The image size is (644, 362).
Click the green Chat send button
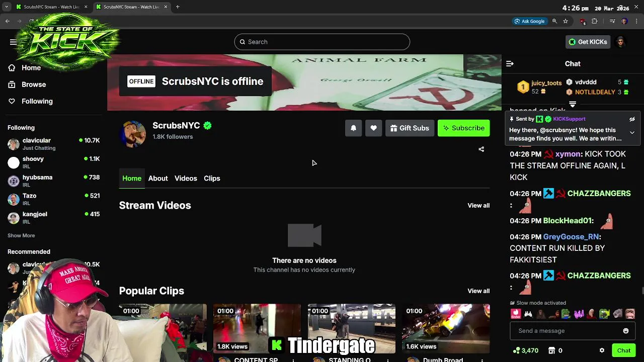pos(624,350)
